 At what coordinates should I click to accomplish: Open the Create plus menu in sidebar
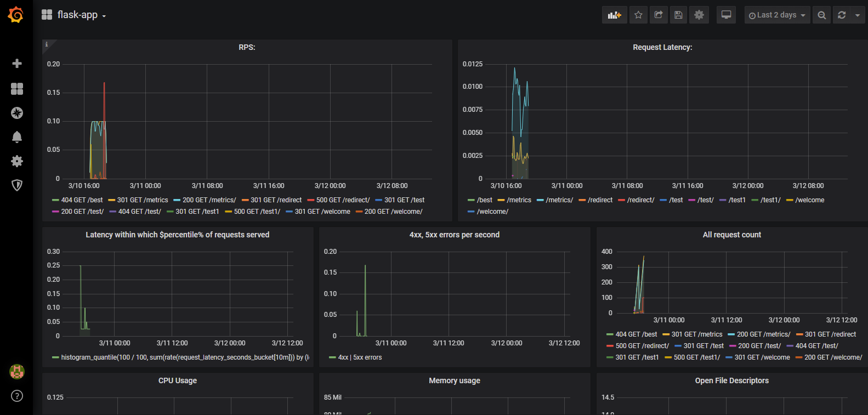pyautogui.click(x=17, y=64)
